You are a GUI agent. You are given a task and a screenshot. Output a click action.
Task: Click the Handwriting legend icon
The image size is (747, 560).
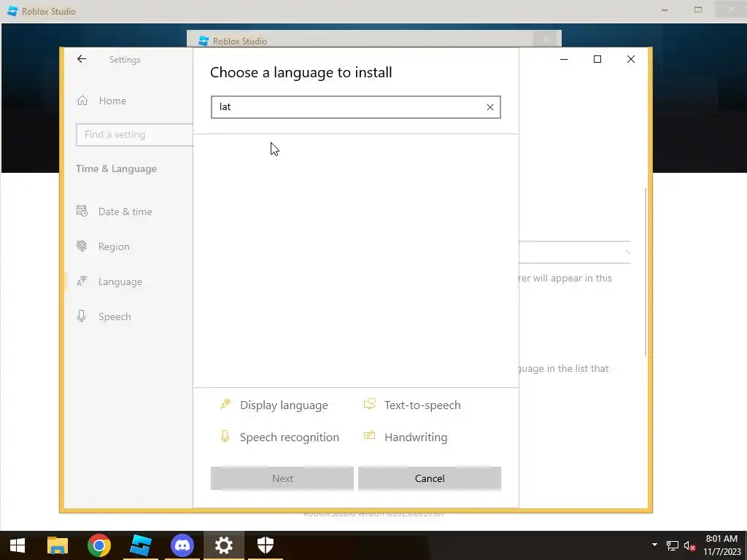(x=370, y=435)
